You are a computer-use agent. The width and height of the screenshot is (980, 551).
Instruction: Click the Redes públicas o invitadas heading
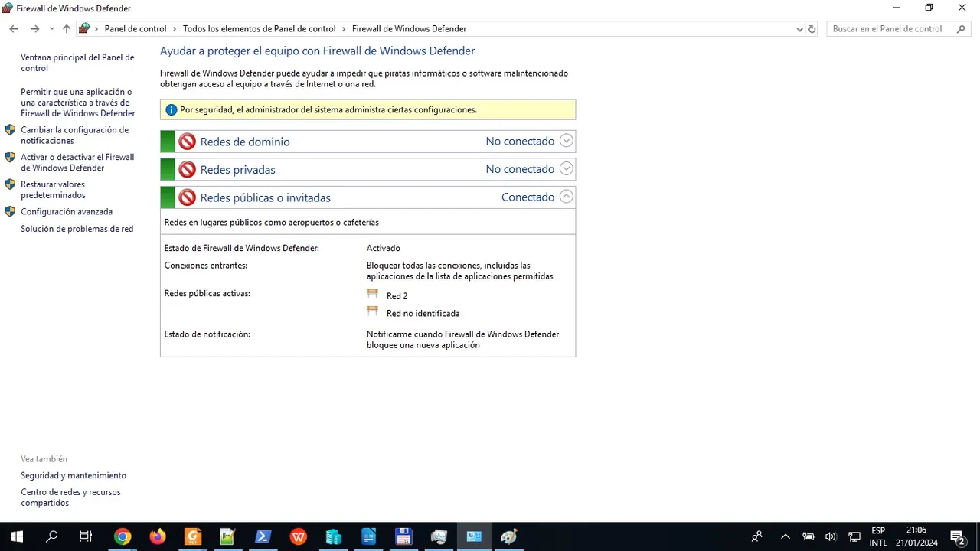coord(265,197)
